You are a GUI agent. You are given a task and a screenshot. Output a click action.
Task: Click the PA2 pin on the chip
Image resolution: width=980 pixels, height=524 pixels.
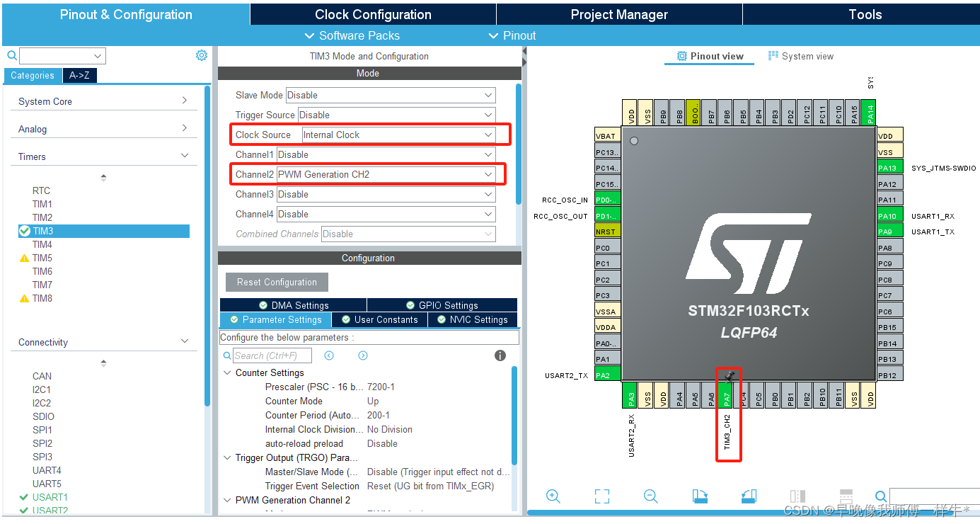point(608,375)
